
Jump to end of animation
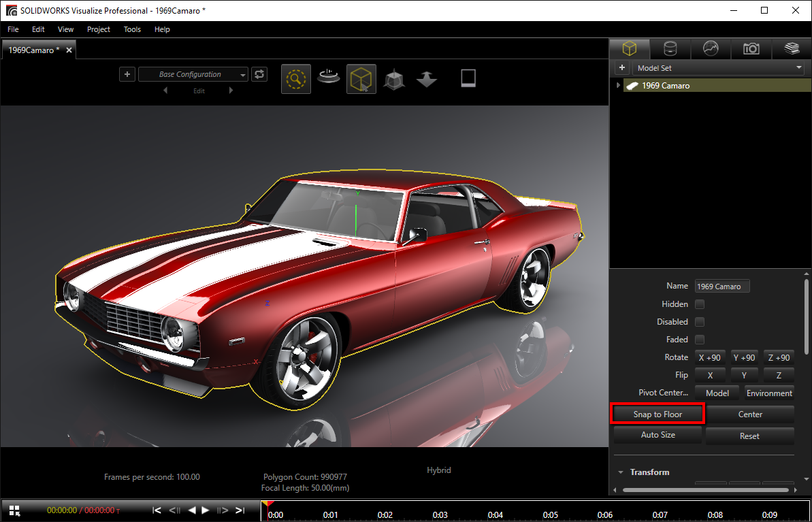point(240,510)
